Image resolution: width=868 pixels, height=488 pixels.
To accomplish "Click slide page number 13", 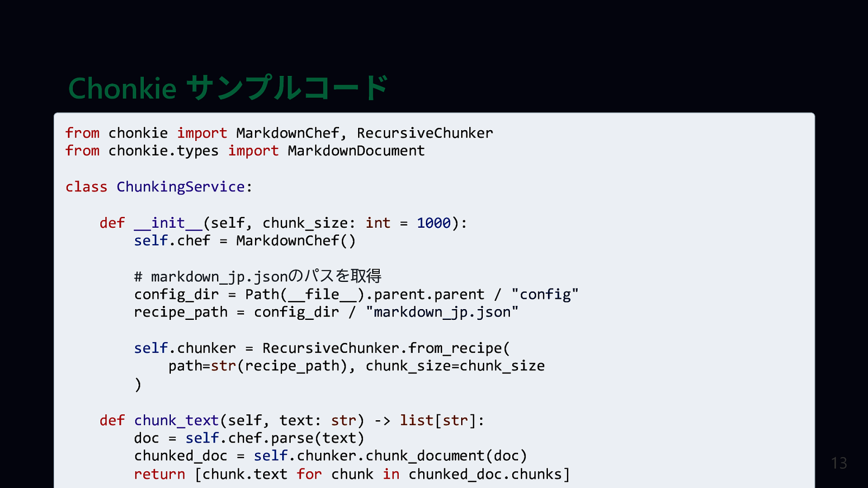I will click(x=839, y=463).
